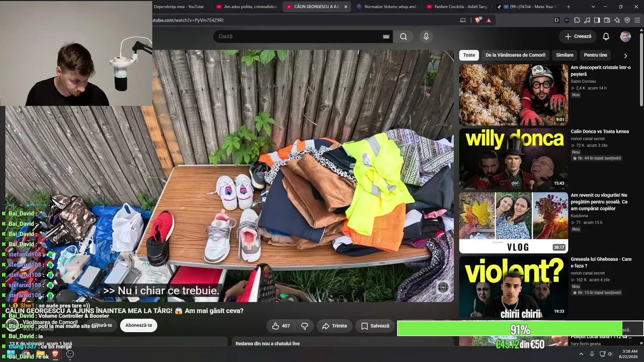This screenshot has width=644, height=362.
Task: Open the Brave Wallet icon
Action: (607, 20)
